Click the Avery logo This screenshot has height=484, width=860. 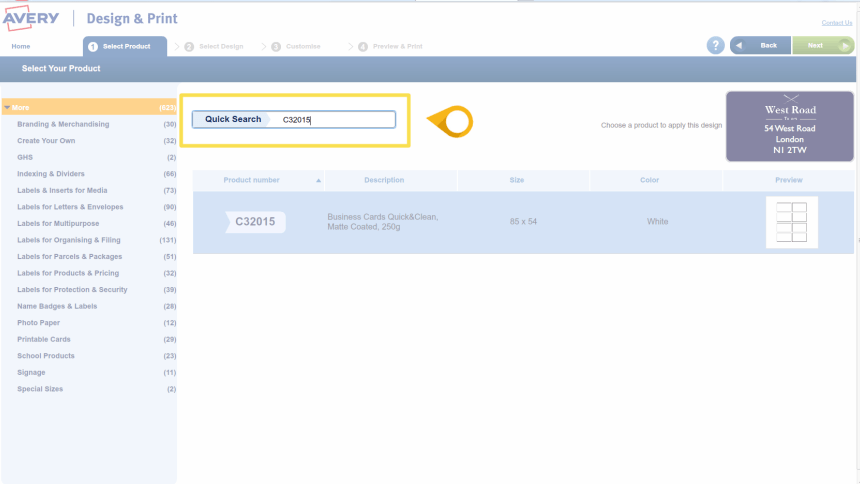[x=32, y=18]
